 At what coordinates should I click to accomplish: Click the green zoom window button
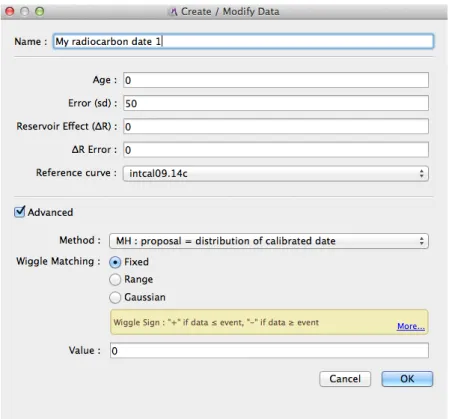(x=40, y=12)
